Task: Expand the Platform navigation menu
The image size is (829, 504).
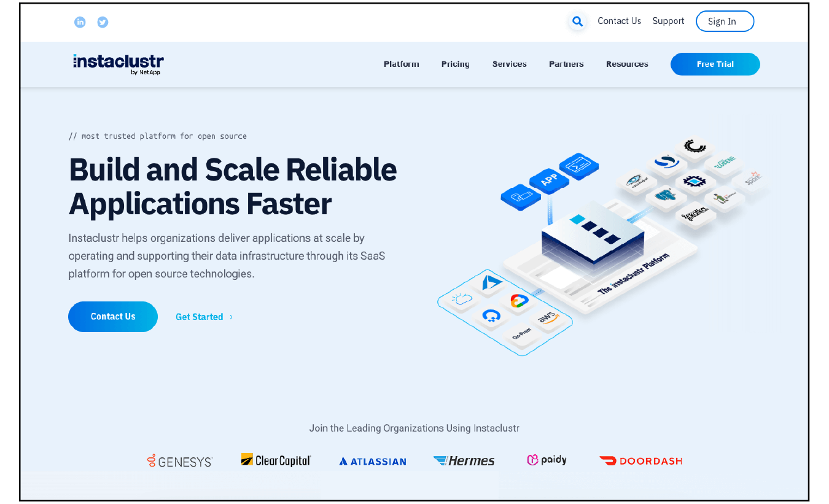Action: 401,64
